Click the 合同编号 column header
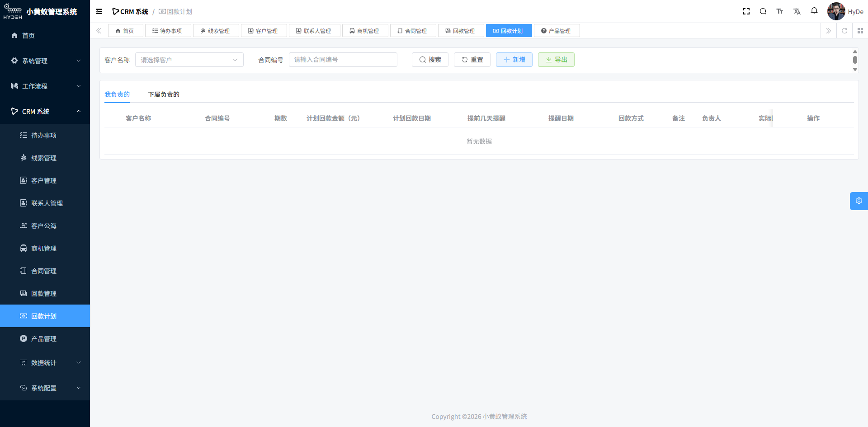The width and height of the screenshot is (868, 427). pyautogui.click(x=217, y=118)
